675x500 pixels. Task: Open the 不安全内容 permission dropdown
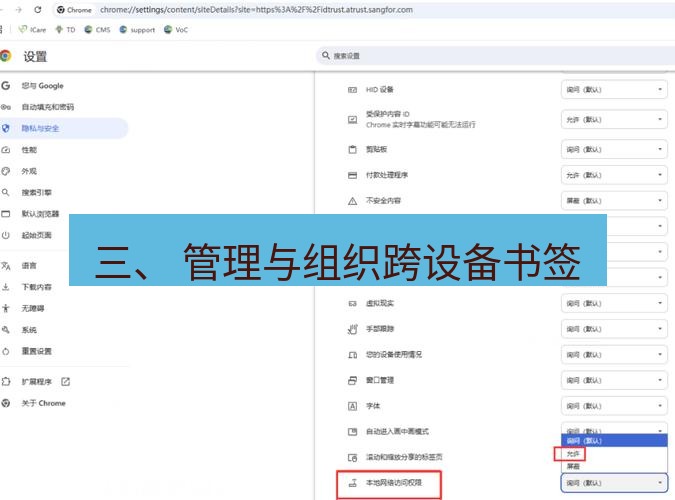pos(614,201)
